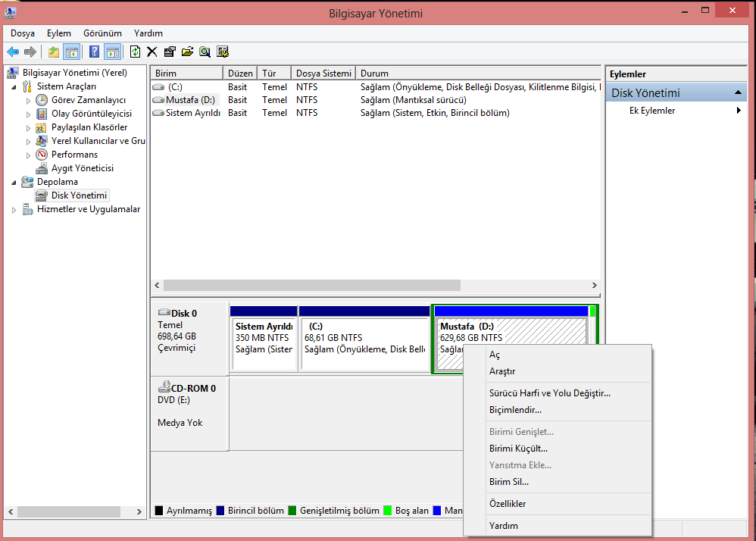Toggle the show/hide action pane button

[112, 52]
